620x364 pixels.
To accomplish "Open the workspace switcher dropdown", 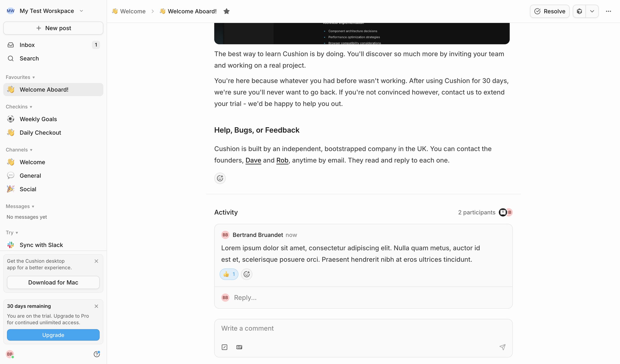I will pyautogui.click(x=81, y=11).
